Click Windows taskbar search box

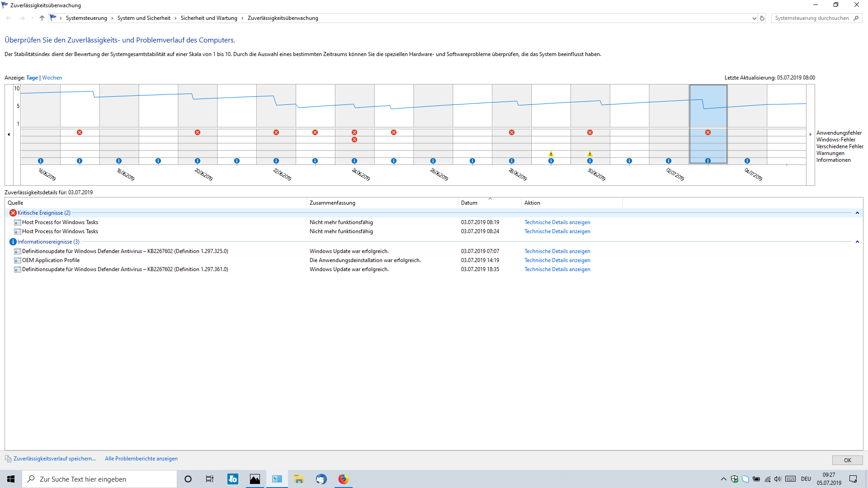click(x=99, y=479)
